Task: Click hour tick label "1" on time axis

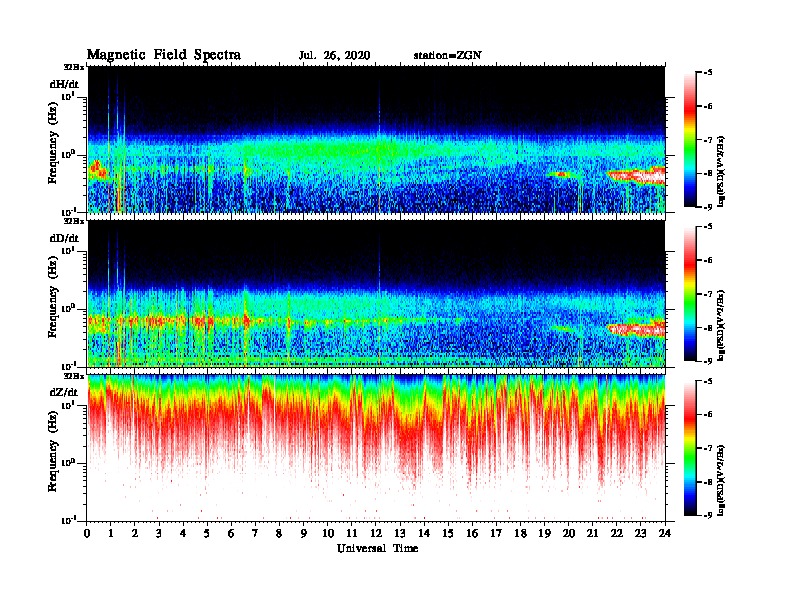Action: click(111, 534)
